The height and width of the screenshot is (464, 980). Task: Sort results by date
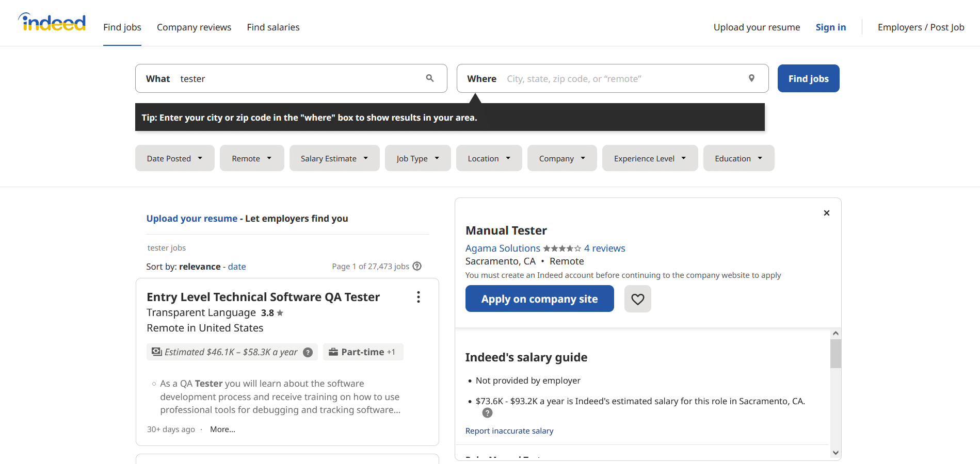coord(237,267)
